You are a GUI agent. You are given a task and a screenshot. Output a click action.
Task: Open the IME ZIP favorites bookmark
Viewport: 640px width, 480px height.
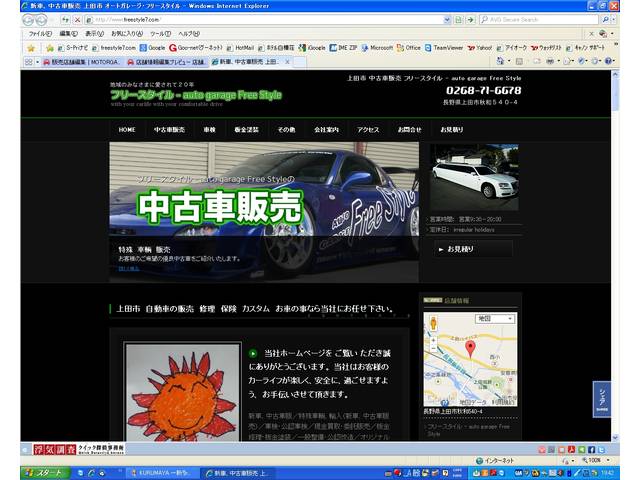click(343, 48)
